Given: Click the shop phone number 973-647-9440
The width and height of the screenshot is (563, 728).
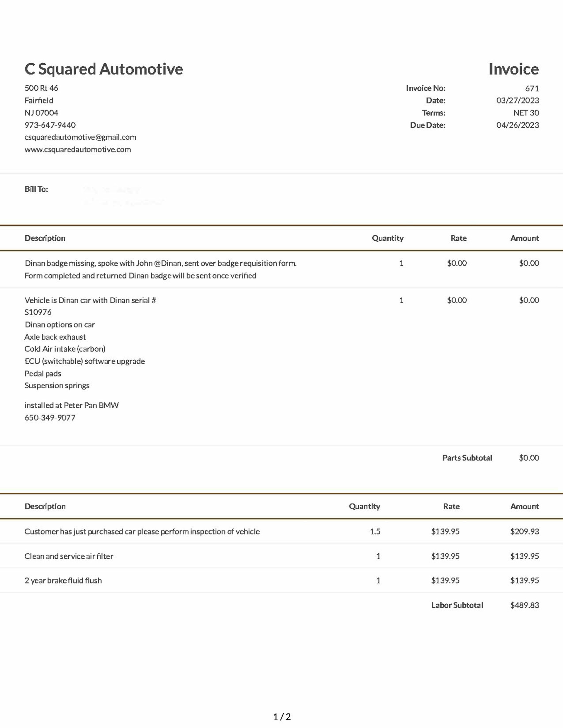Looking at the screenshot, I should click(50, 125).
